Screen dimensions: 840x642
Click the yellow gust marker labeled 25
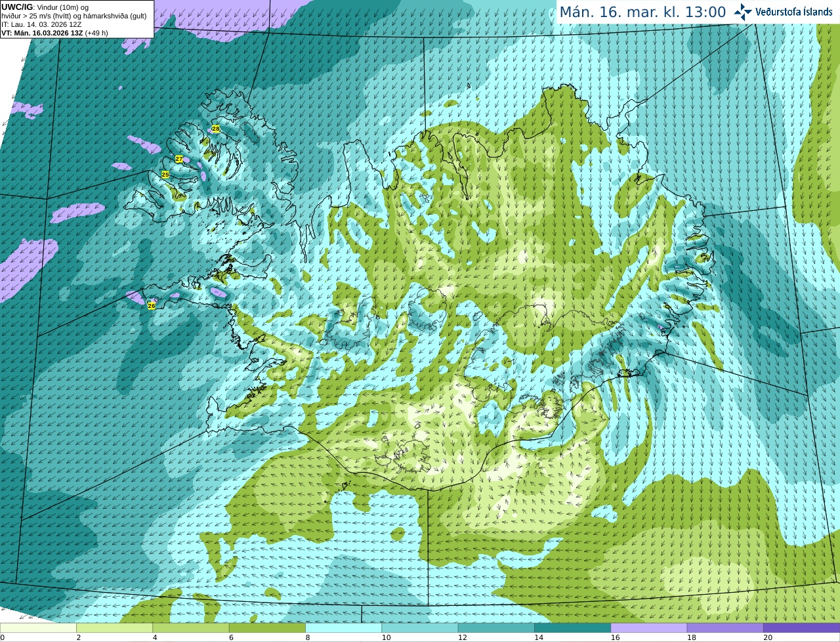coord(165,175)
